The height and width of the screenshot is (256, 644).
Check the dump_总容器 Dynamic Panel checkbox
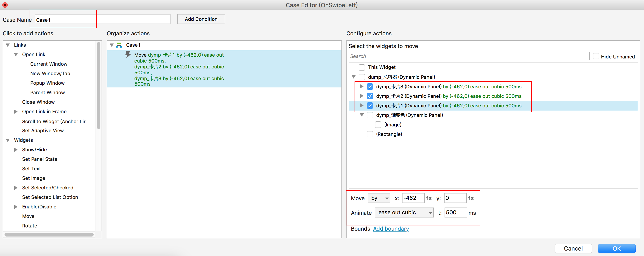pyautogui.click(x=362, y=77)
